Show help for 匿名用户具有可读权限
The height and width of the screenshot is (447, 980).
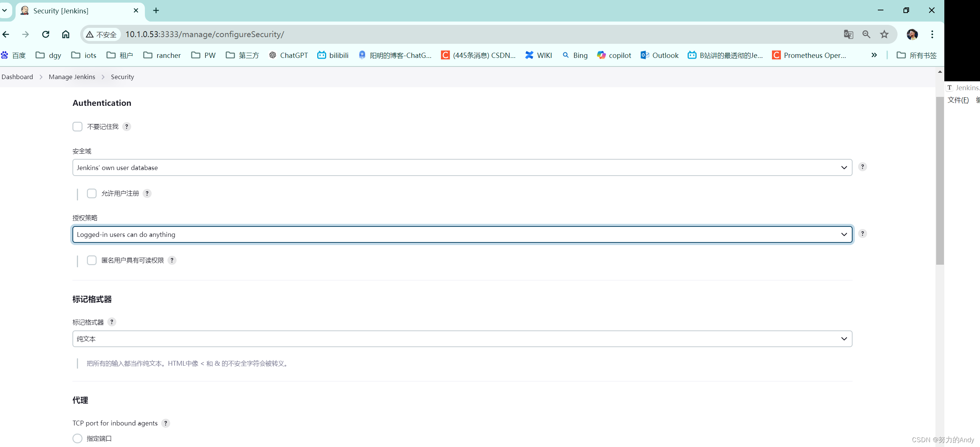(x=172, y=260)
